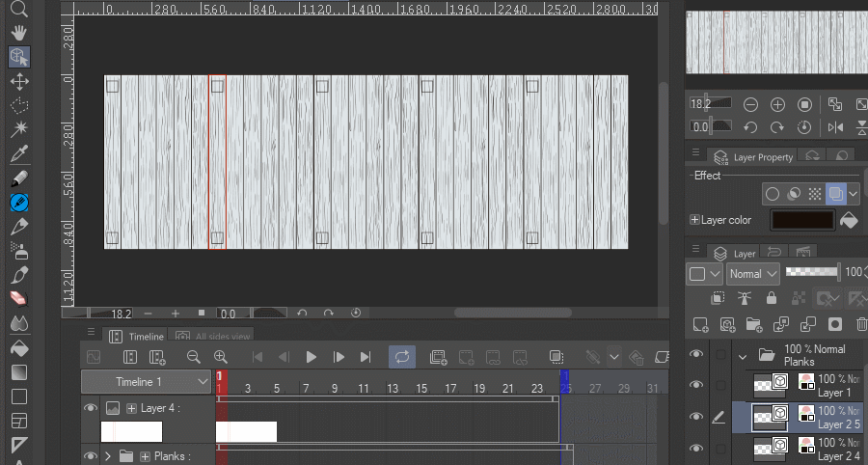Click New layer folder icon
The image size is (868, 465).
[x=754, y=324]
